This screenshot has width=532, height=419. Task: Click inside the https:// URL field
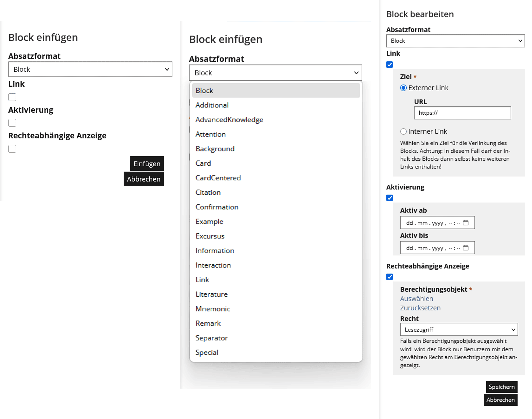pyautogui.click(x=462, y=113)
